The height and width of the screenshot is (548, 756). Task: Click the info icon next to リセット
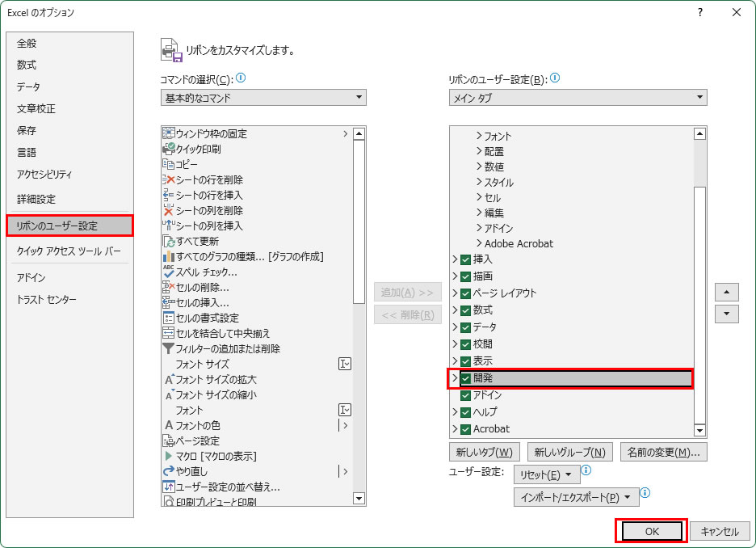click(x=586, y=470)
